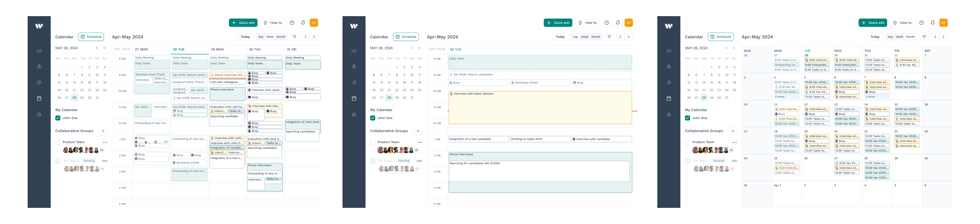Open analytics chart icon in day view sidebar
The image size is (980, 224).
point(354,50)
